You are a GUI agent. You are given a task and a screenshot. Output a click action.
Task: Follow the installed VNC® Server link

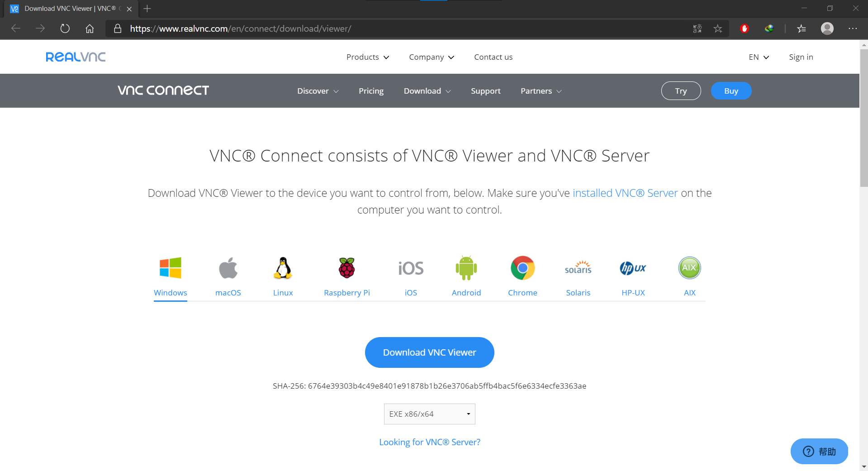(x=625, y=193)
